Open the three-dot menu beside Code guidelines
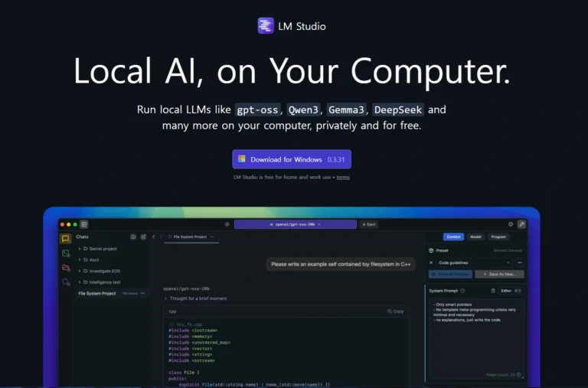Screen dimensions: 588x388 coord(520,262)
